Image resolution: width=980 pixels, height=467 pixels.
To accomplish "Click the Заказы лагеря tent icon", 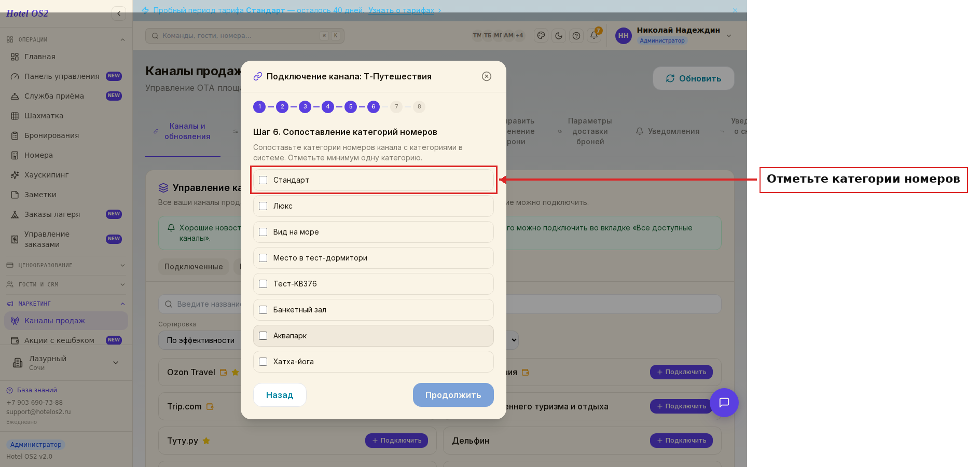I will [15, 214].
